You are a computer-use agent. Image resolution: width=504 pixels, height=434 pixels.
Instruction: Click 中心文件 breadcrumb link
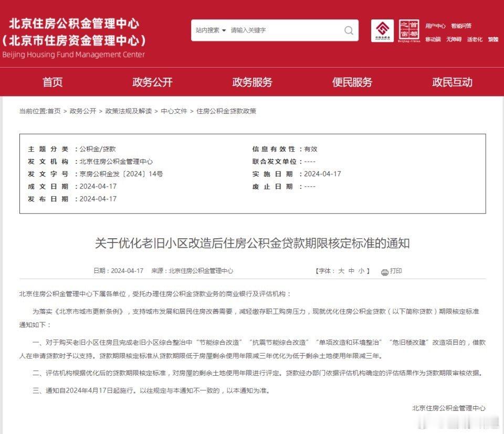174,111
